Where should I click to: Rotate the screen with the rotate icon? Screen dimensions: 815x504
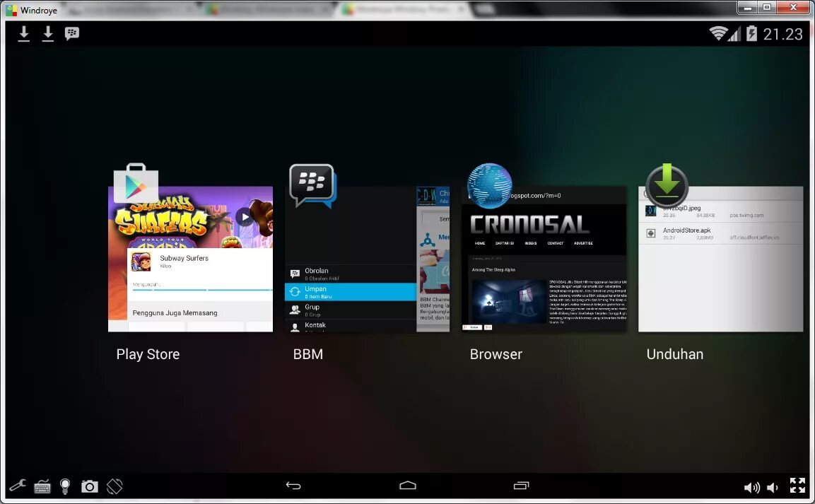[x=115, y=486]
